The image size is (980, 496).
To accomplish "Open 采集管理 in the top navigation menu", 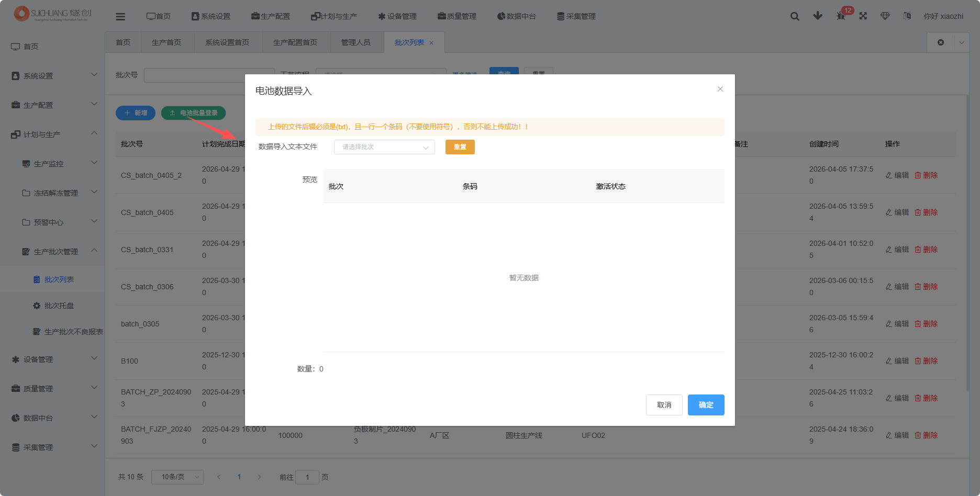I will (x=576, y=16).
